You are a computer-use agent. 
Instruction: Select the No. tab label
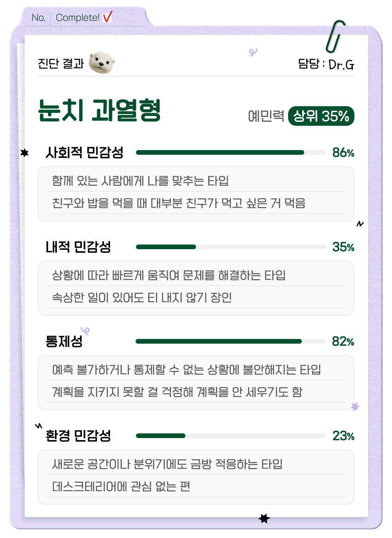click(38, 18)
